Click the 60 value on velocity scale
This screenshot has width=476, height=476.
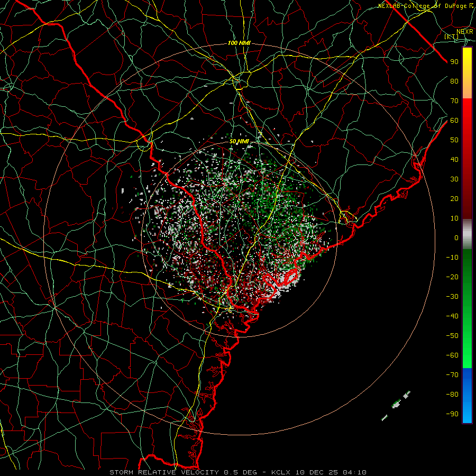tap(454, 121)
